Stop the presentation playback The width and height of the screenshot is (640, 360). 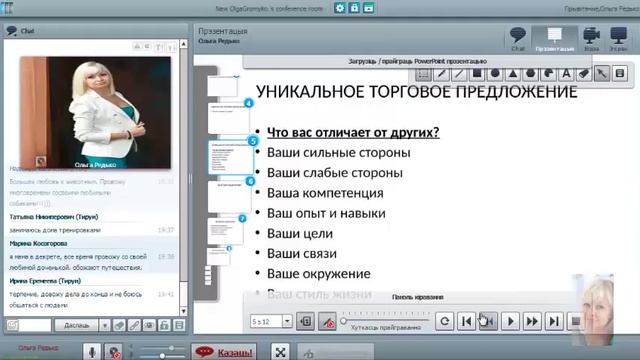tap(576, 322)
